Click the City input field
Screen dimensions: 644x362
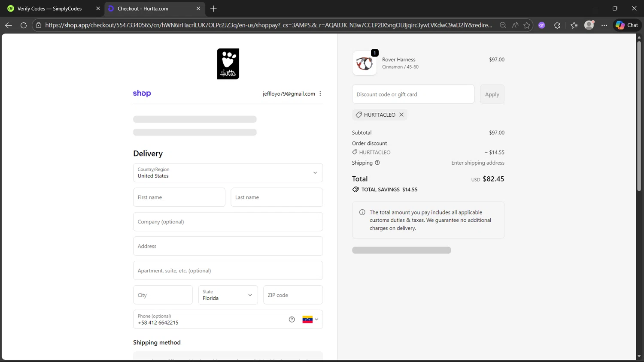[163, 295]
